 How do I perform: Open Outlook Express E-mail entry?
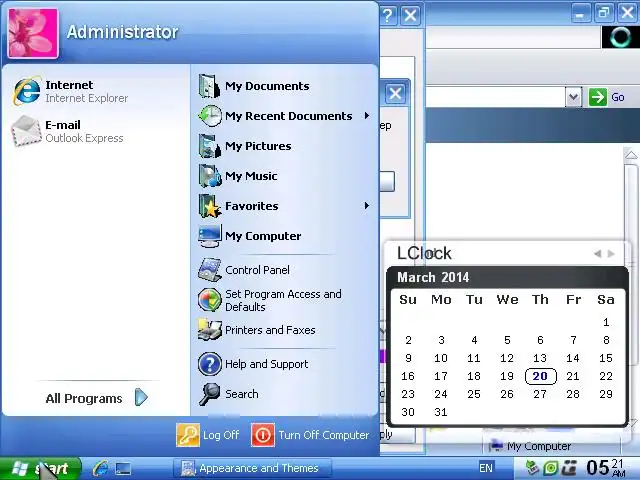(67, 131)
